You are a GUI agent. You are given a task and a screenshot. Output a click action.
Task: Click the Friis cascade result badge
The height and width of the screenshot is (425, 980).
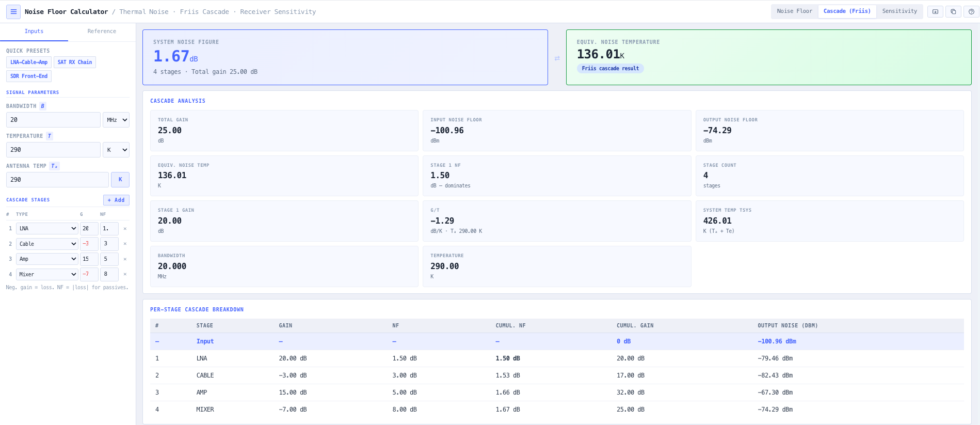610,69
